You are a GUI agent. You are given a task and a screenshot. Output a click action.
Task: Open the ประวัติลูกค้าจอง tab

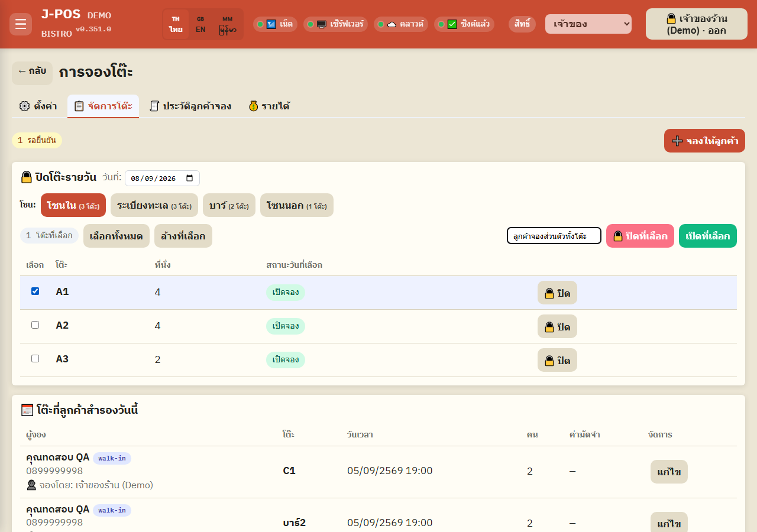(190, 106)
